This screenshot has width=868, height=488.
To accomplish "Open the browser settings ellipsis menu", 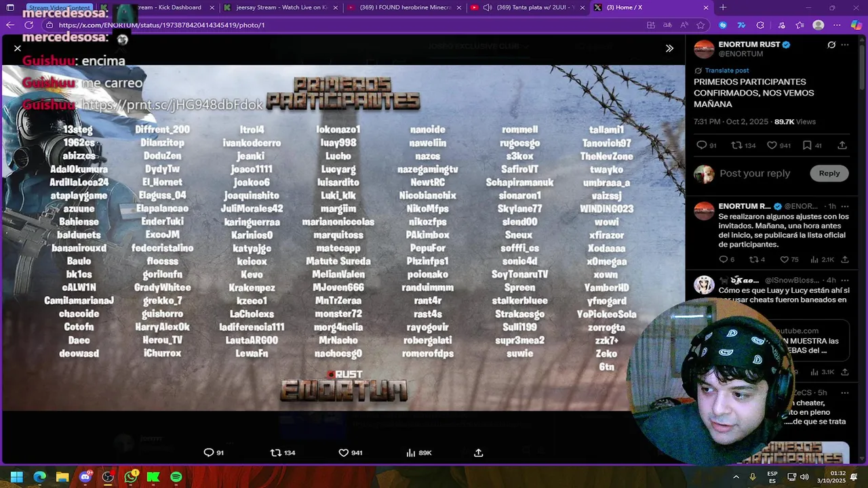I will pyautogui.click(x=838, y=25).
